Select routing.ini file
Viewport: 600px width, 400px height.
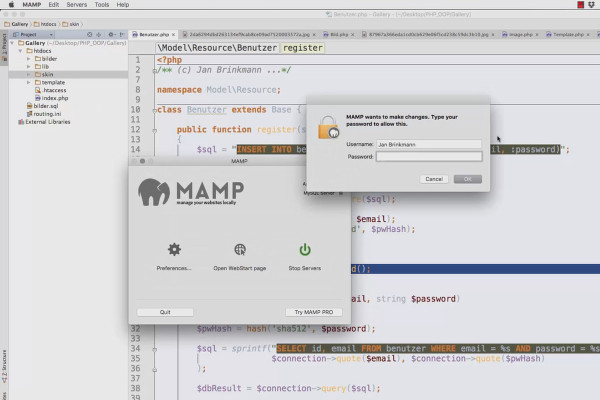click(44, 114)
